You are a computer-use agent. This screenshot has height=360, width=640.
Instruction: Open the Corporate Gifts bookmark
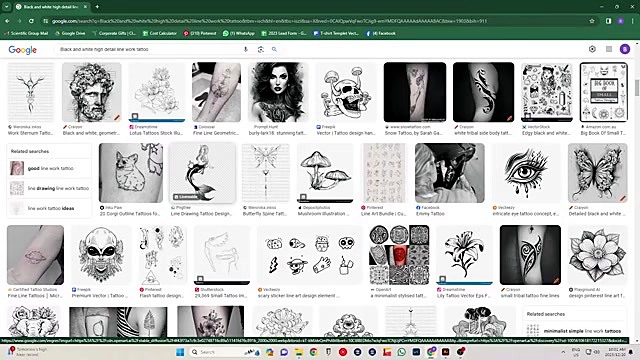(114, 33)
